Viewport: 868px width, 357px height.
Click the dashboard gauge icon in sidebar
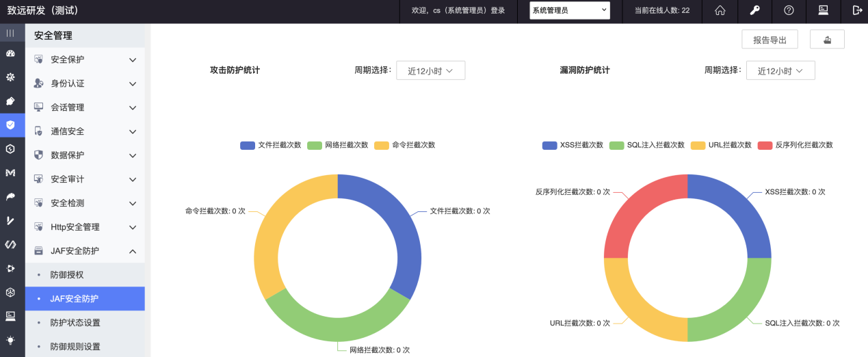pyautogui.click(x=10, y=53)
